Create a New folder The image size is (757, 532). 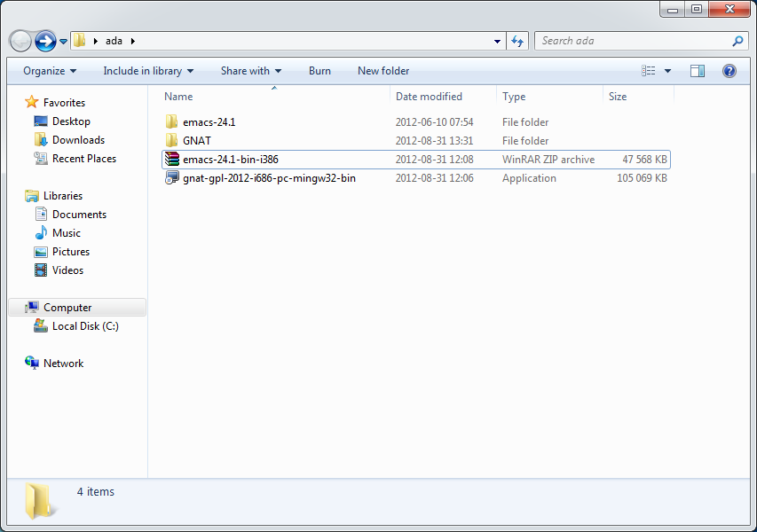383,71
